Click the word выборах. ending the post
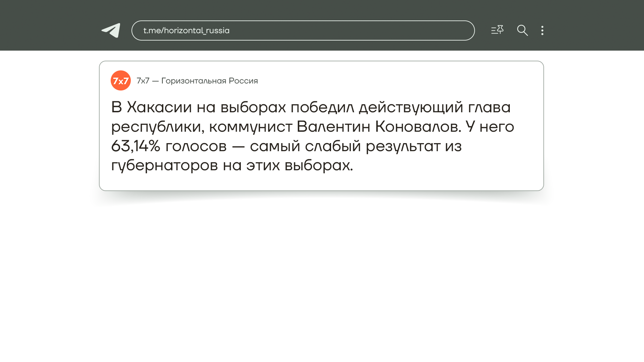The height and width of the screenshot is (362, 644). (319, 165)
